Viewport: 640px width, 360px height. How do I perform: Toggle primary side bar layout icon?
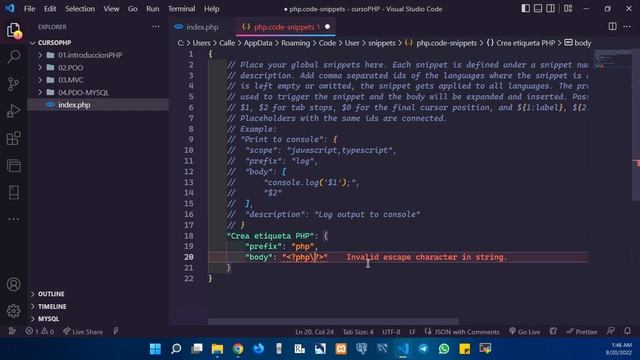pos(526,8)
